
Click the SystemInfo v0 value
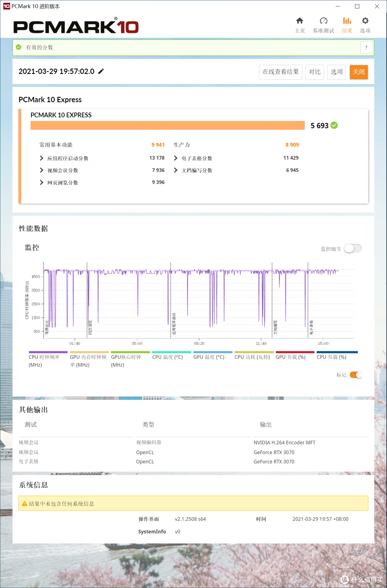tap(177, 531)
